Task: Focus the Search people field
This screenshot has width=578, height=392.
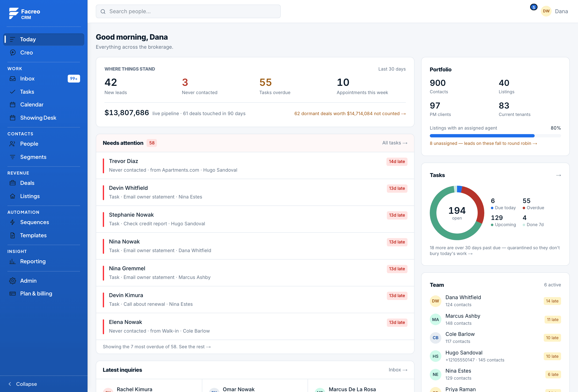Action: coord(188,11)
